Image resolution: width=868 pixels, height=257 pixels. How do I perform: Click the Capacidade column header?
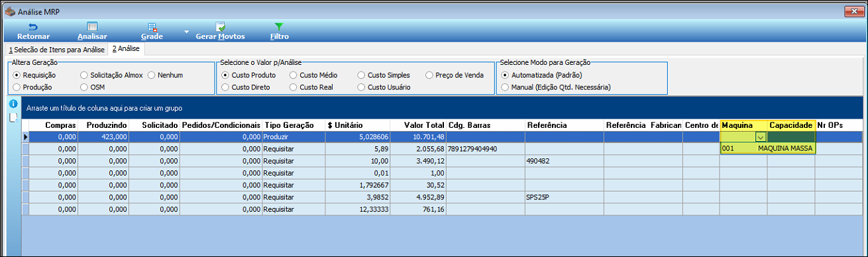(x=791, y=125)
